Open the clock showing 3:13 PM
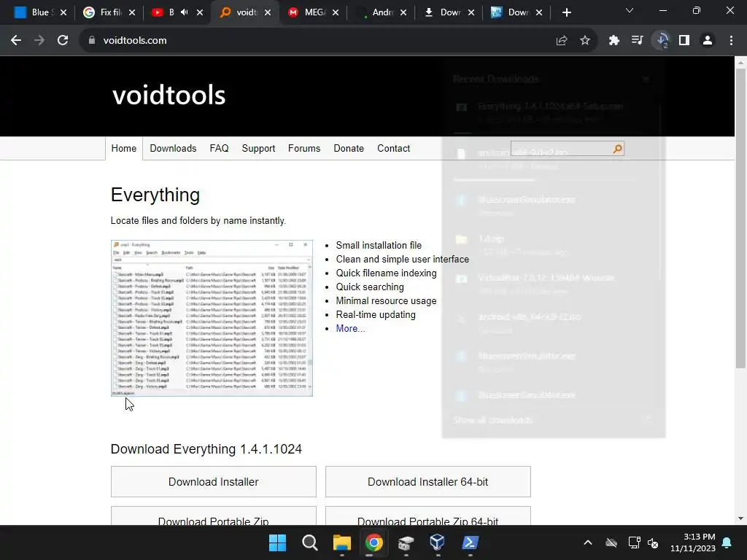Viewport: 747px width, 560px height. 693,542
